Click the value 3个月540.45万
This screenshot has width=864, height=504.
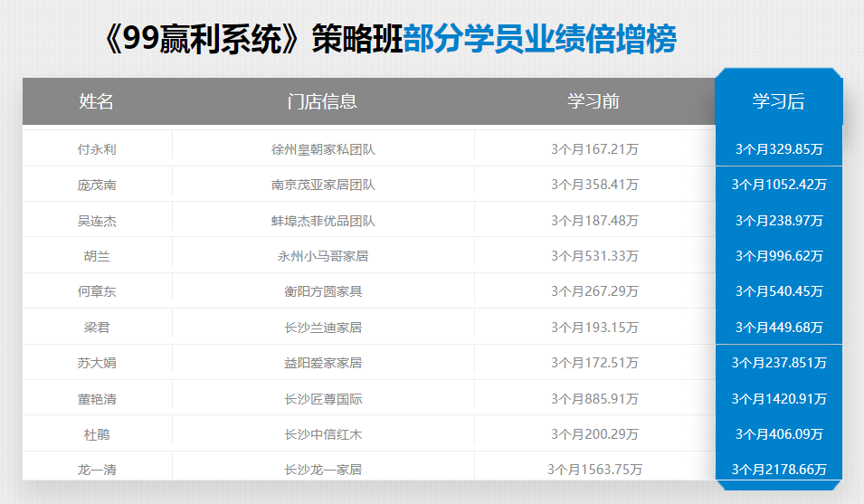click(x=779, y=291)
